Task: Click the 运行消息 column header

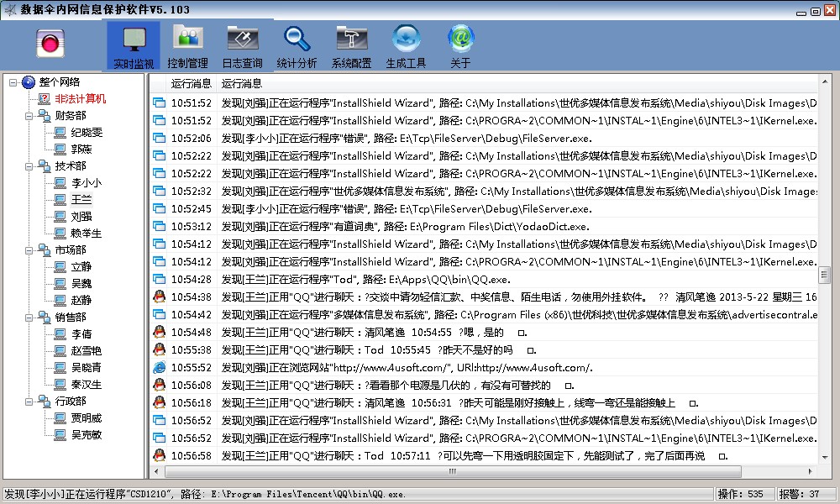Action: (x=242, y=83)
